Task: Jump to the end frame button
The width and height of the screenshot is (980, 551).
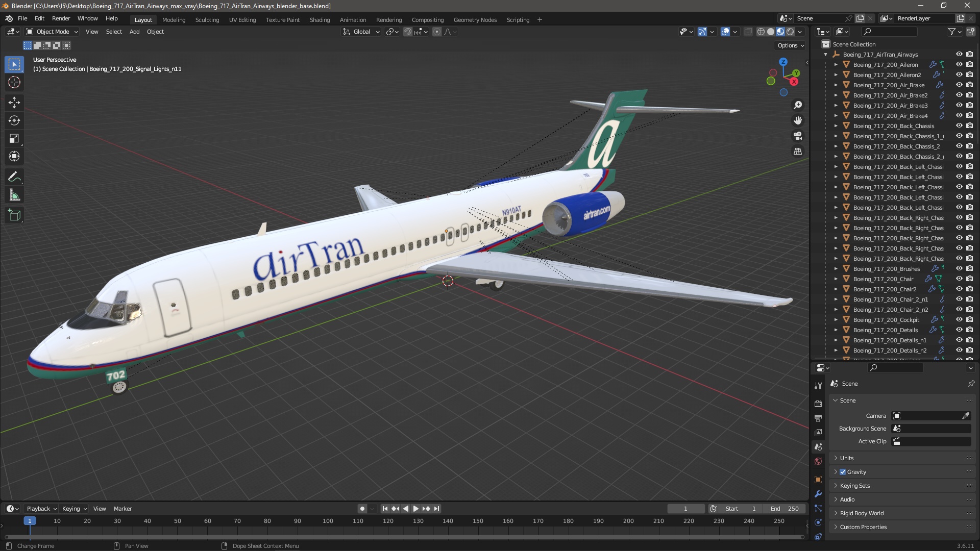Action: [436, 509]
